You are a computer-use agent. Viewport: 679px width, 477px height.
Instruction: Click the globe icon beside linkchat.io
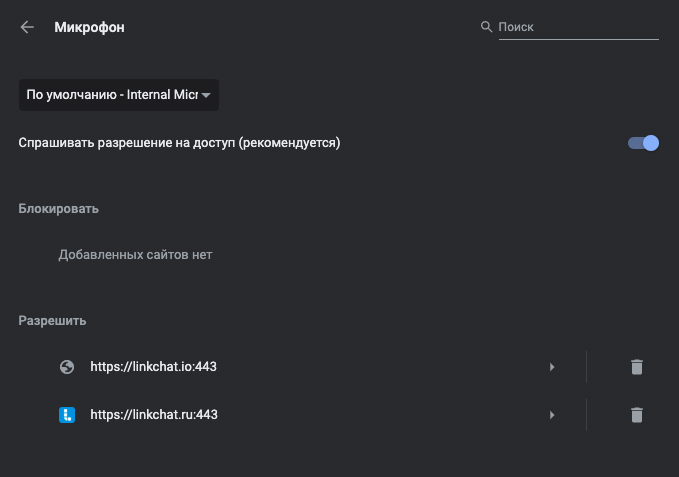(67, 367)
